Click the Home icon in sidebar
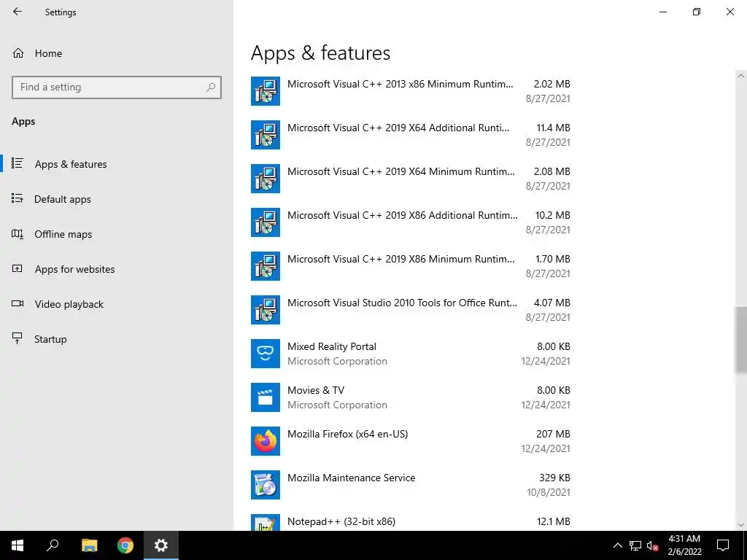Image resolution: width=747 pixels, height=560 pixels. [x=18, y=52]
